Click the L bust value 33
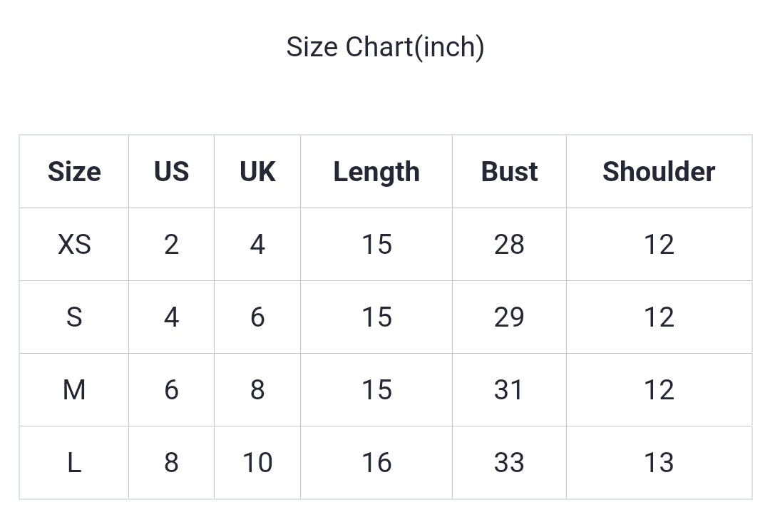This screenshot has height=532, width=770. coord(509,462)
